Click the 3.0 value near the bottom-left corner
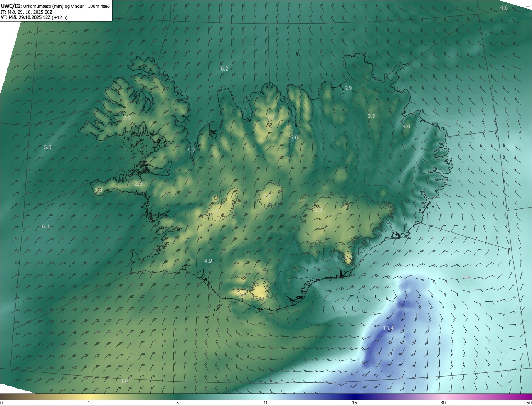The image size is (532, 406). point(124,381)
